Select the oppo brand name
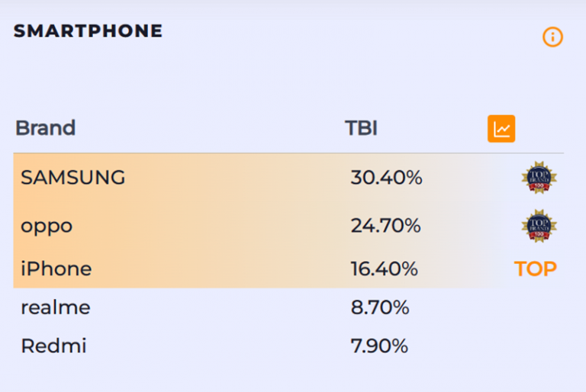Viewport: 586px width, 392px height. click(x=47, y=226)
